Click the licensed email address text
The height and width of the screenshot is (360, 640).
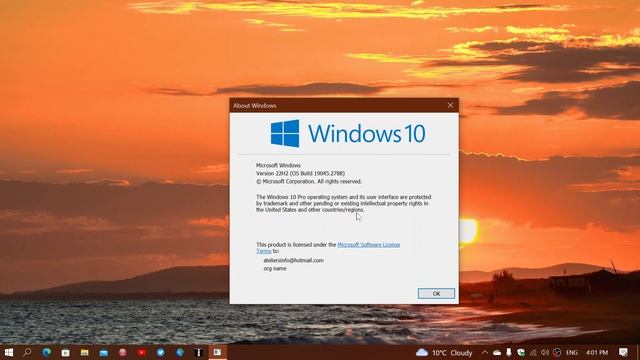point(293,260)
